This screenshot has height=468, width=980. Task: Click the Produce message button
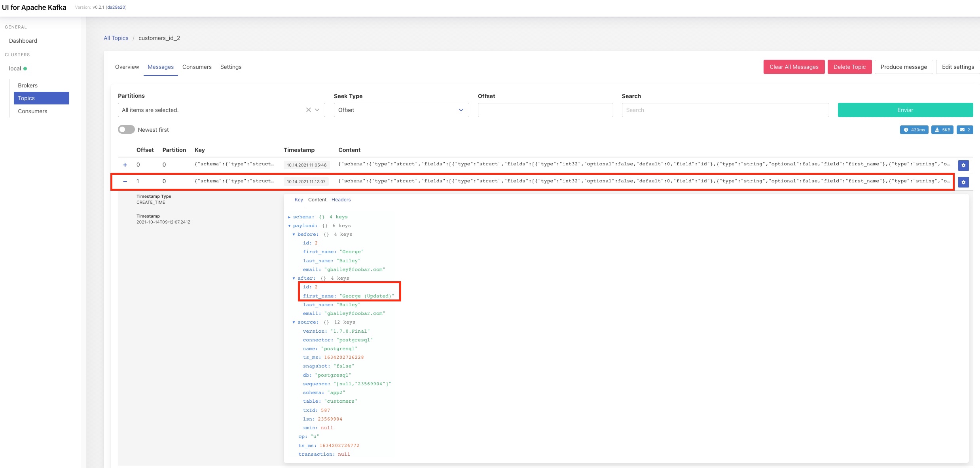904,67
